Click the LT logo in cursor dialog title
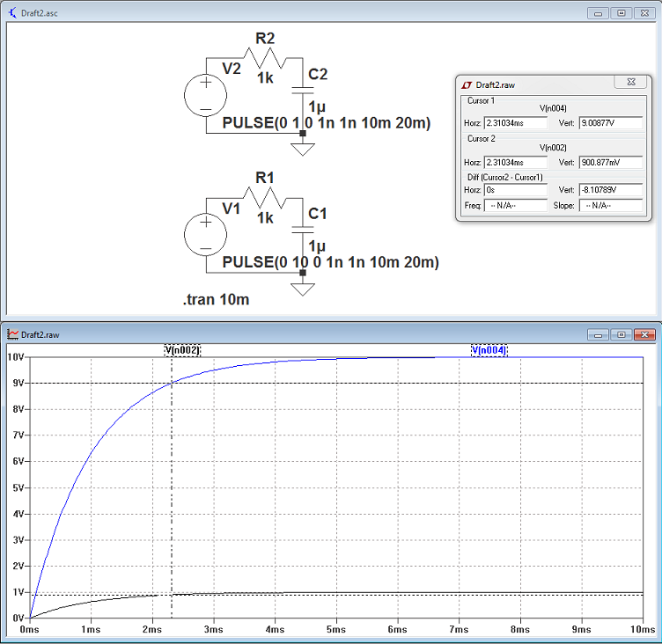Viewport: 662px width, 644px height. 467,85
